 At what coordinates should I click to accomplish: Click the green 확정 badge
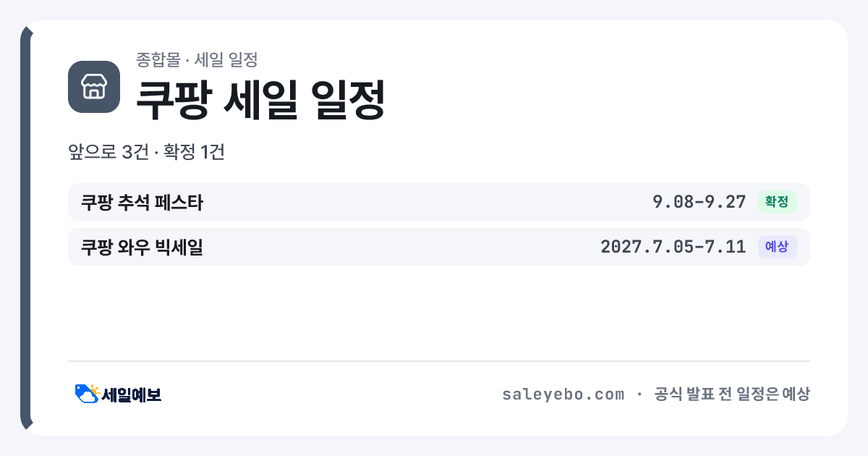[x=777, y=202]
